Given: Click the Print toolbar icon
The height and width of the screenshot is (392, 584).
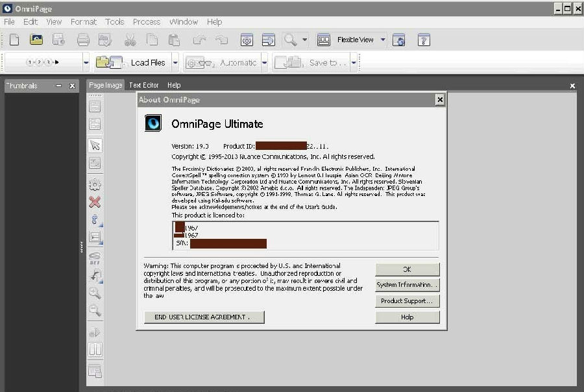Looking at the screenshot, I should 83,40.
